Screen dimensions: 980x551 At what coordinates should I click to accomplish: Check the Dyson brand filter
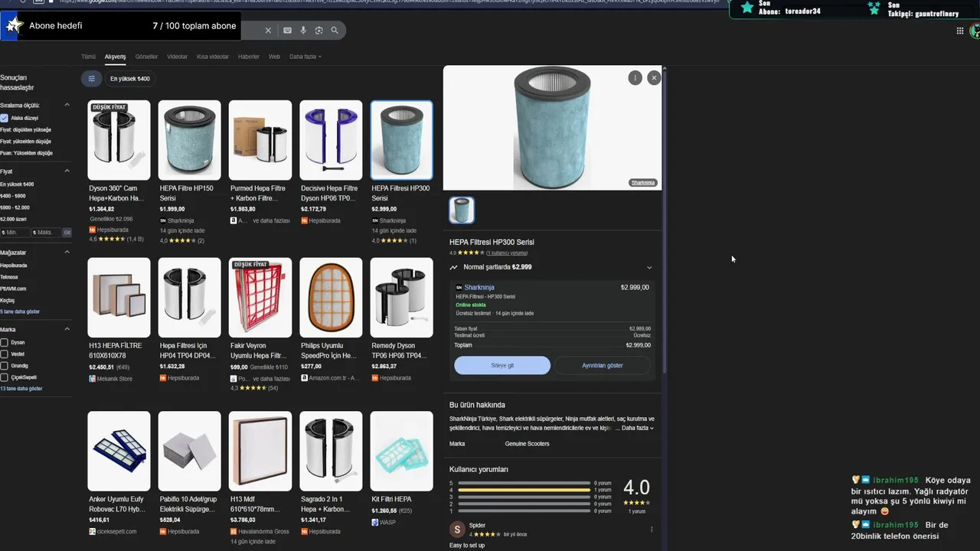(5, 342)
